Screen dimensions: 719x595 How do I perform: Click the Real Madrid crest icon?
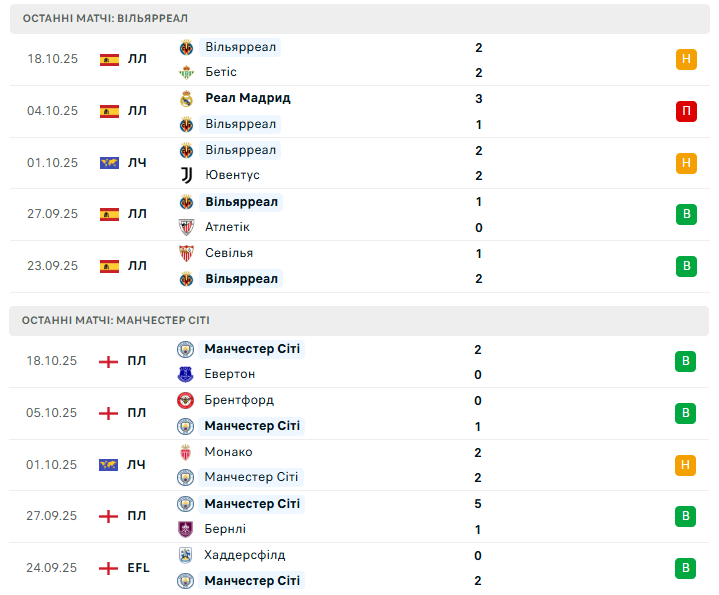(186, 98)
